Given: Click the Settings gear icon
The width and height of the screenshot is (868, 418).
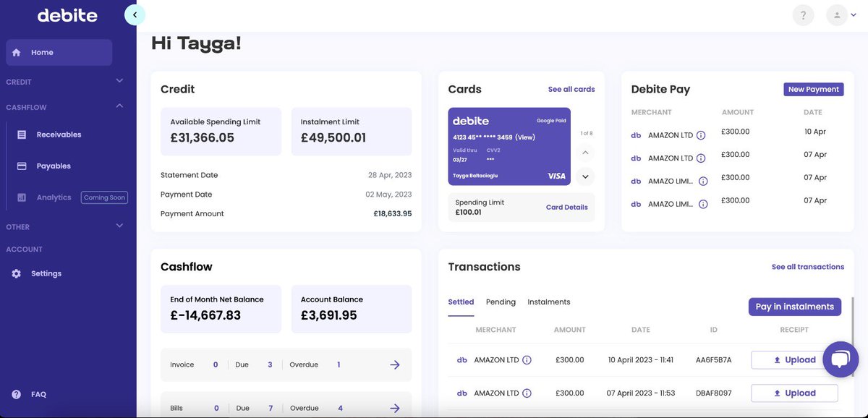Looking at the screenshot, I should pyautogui.click(x=16, y=273).
